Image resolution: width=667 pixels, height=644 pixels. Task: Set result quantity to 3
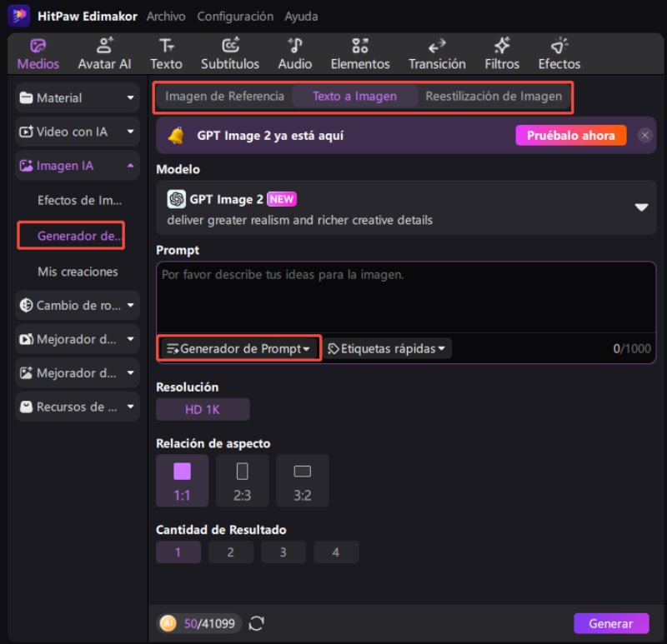click(283, 552)
